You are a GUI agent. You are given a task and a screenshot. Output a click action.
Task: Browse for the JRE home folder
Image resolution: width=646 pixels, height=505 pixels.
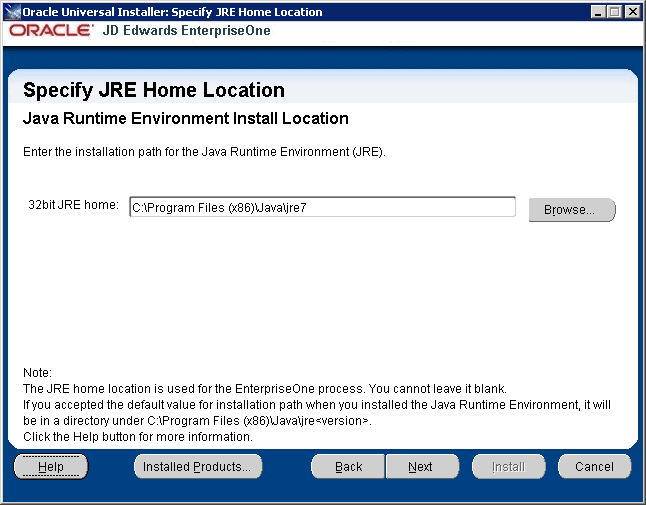572,210
